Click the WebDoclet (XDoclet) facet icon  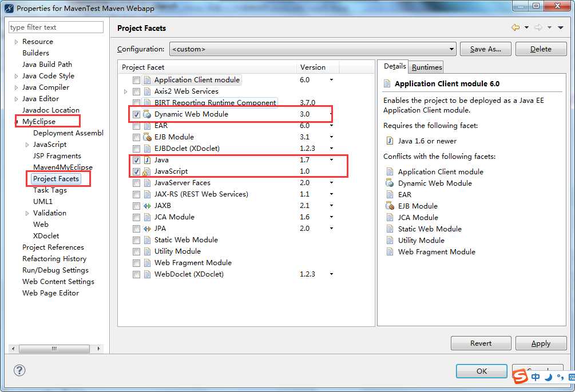point(147,274)
